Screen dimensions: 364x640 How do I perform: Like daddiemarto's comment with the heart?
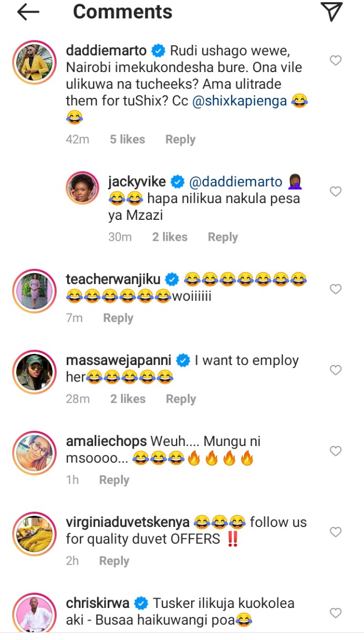[336, 61]
